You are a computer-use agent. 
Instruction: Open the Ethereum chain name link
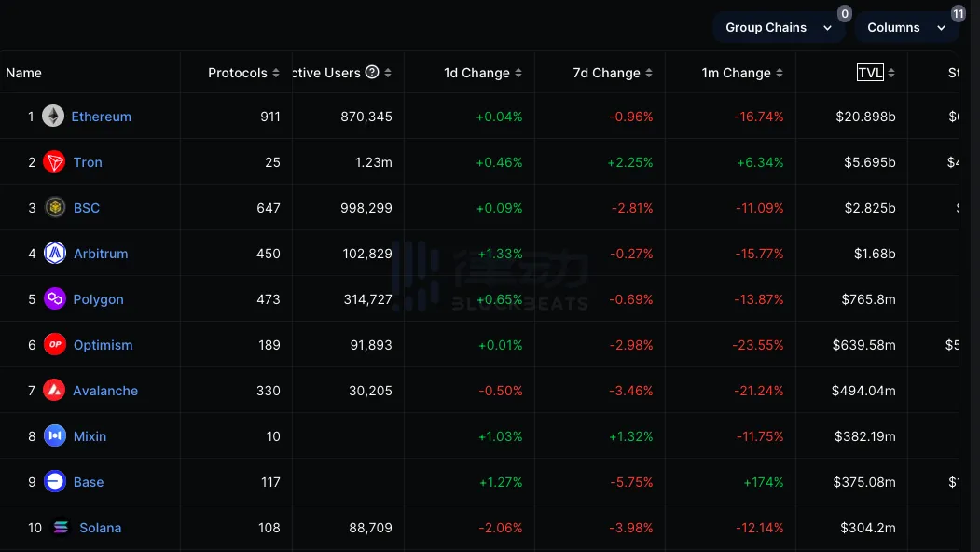(x=101, y=117)
